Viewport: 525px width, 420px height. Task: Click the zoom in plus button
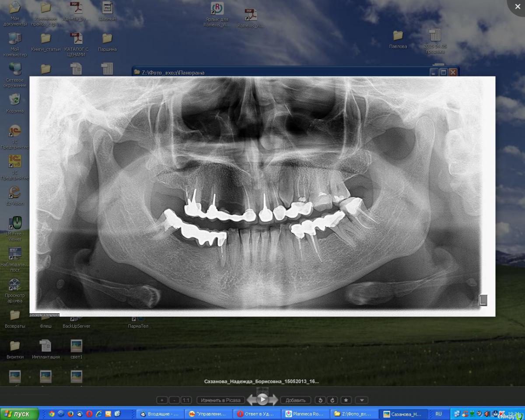(x=162, y=400)
